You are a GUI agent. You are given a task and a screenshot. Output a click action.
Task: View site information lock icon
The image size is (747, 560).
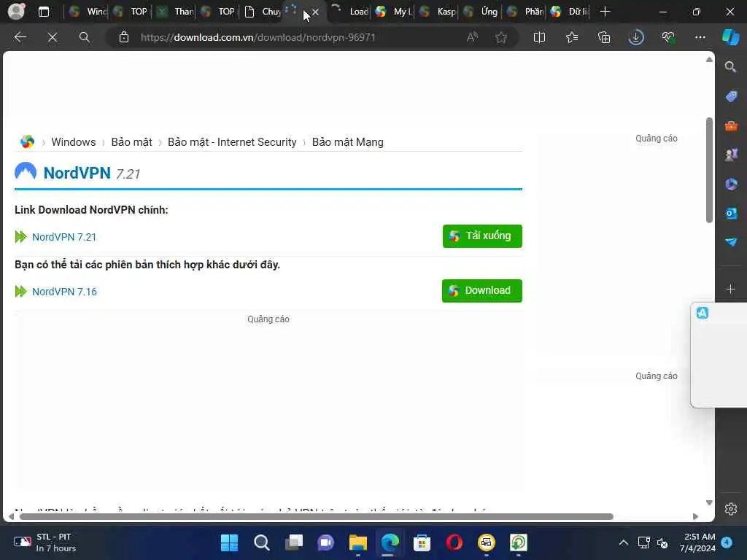[124, 37]
